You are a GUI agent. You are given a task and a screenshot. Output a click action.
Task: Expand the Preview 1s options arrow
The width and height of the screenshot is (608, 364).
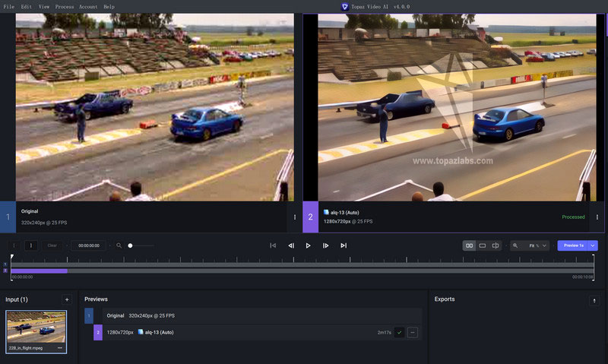pos(593,245)
